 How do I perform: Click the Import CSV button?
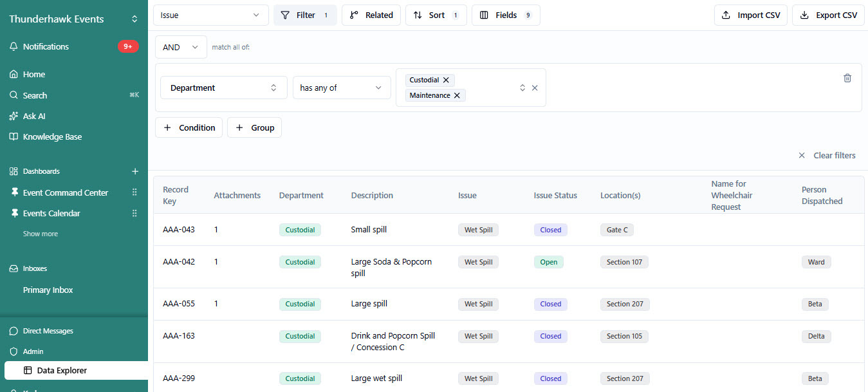[751, 15]
